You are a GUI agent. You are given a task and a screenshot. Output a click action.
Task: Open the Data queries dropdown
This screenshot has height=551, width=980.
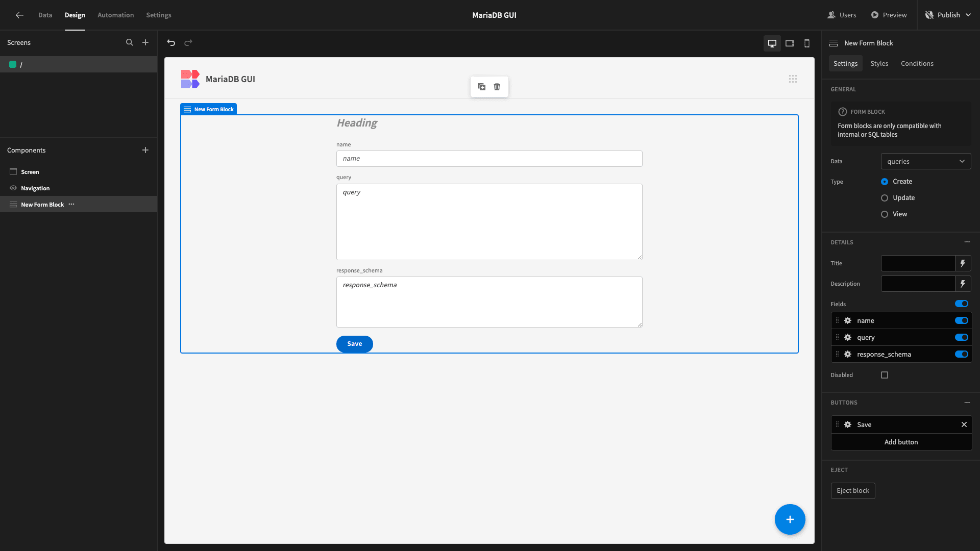pyautogui.click(x=926, y=162)
